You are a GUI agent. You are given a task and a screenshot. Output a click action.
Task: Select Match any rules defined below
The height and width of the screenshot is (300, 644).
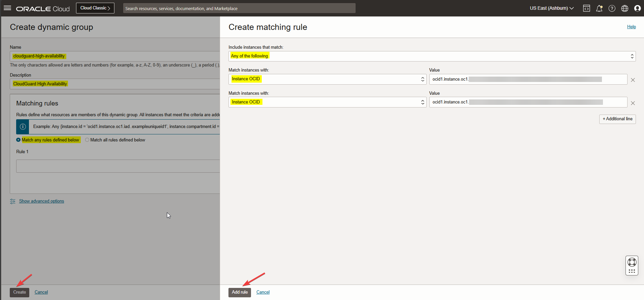pyautogui.click(x=19, y=140)
